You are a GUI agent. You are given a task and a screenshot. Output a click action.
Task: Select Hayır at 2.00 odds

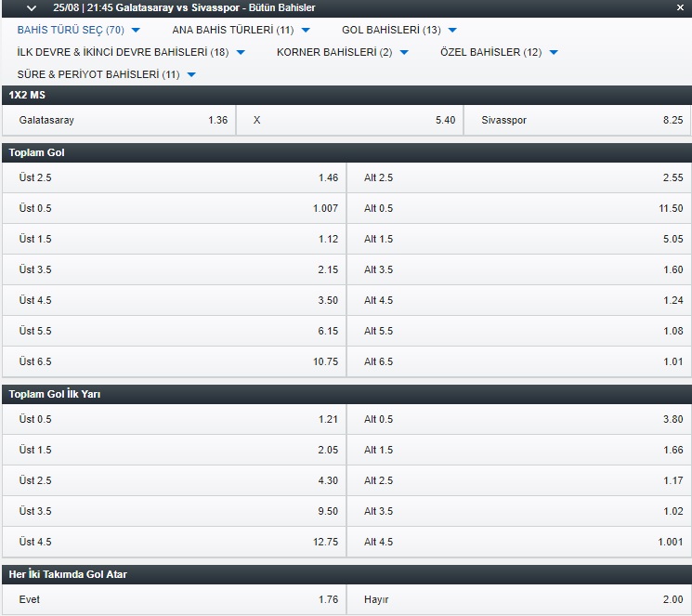[519, 599]
